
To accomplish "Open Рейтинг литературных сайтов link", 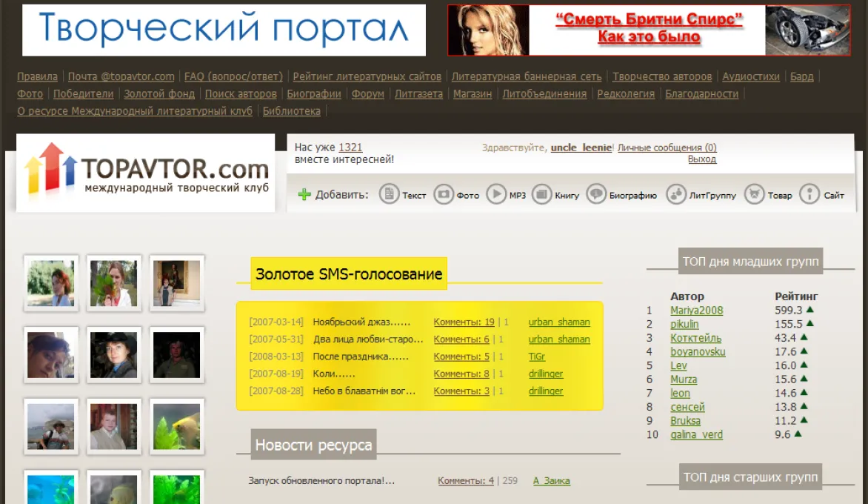I will pyautogui.click(x=367, y=76).
